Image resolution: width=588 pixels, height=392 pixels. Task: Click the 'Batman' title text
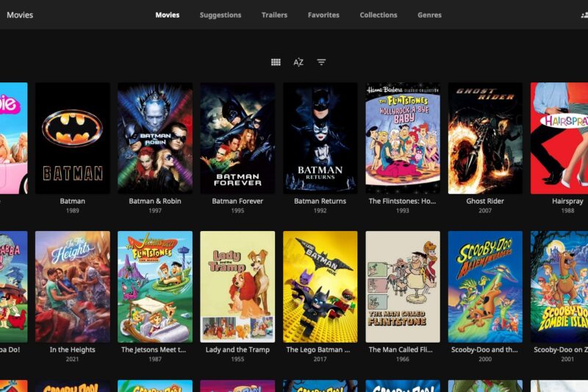click(72, 201)
